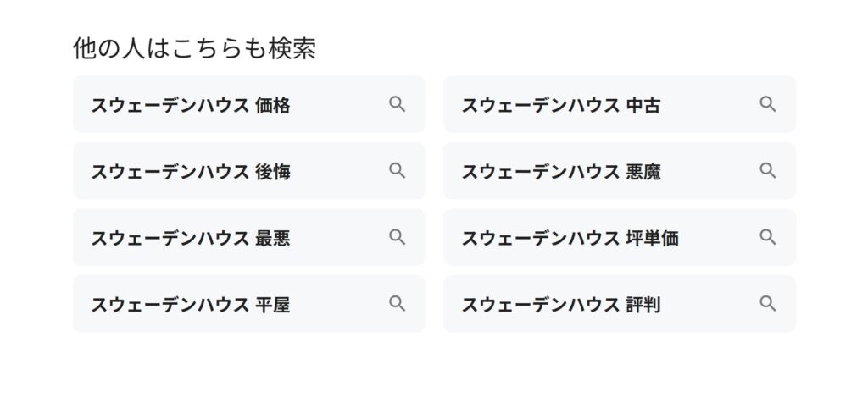Screen dimensions: 868x403
Task: Click the search icon in the 悪魔 suggestion
Action: (767, 170)
